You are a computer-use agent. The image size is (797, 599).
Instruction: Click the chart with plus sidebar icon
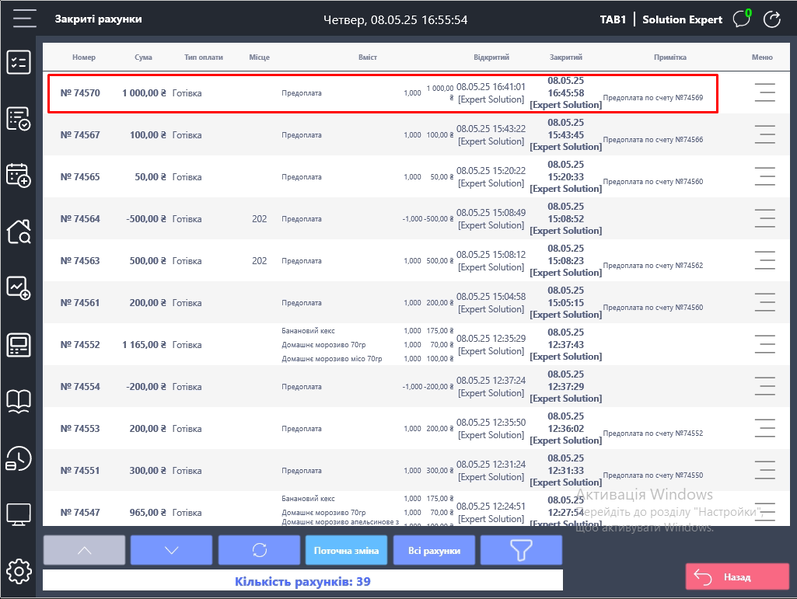point(19,288)
